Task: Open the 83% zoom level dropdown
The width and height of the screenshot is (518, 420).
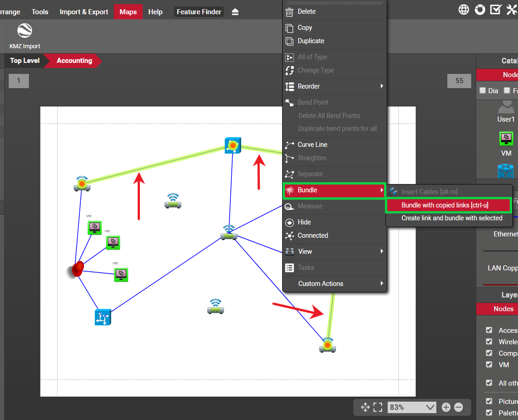Action: (x=412, y=407)
